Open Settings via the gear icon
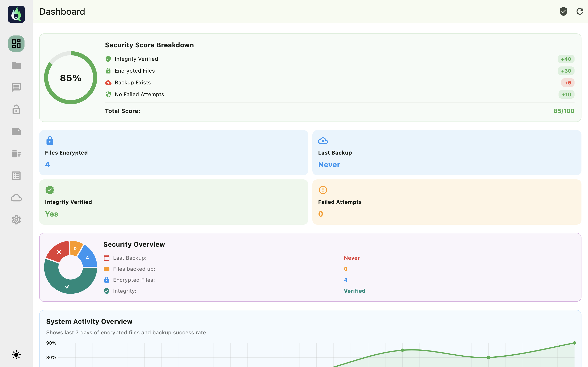 point(16,220)
